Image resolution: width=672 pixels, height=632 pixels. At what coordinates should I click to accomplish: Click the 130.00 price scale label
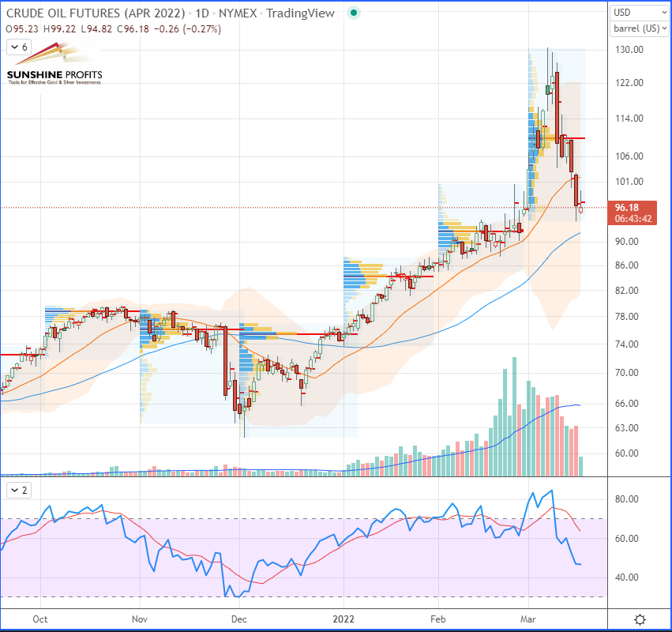click(x=630, y=50)
